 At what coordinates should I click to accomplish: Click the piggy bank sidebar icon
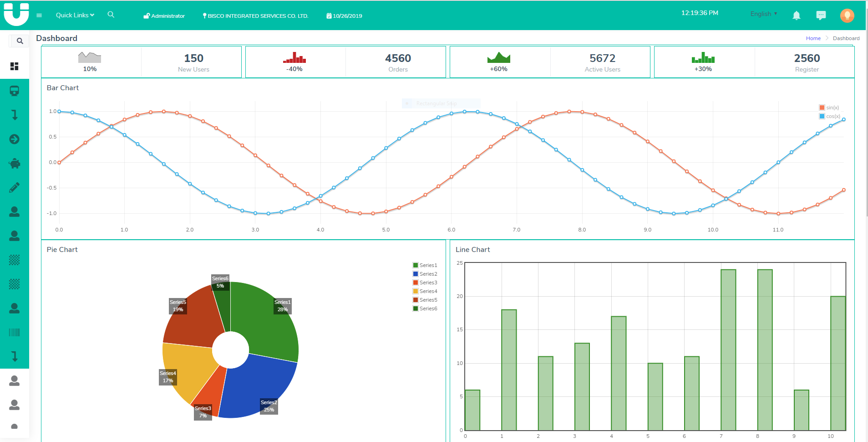click(x=15, y=163)
